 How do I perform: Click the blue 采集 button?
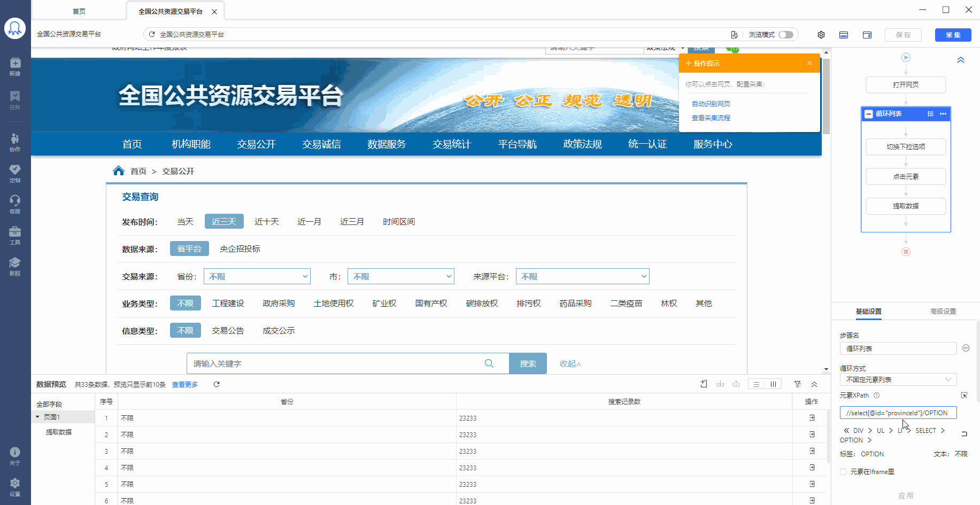953,35
